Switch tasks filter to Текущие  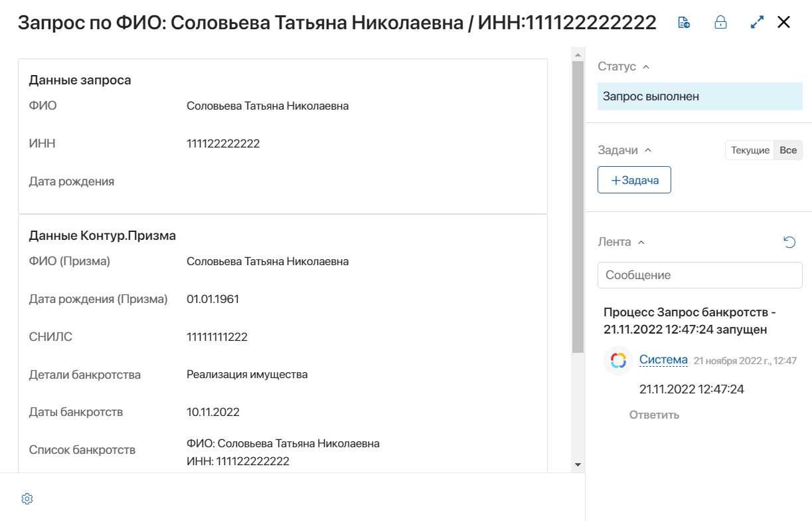pyautogui.click(x=750, y=150)
